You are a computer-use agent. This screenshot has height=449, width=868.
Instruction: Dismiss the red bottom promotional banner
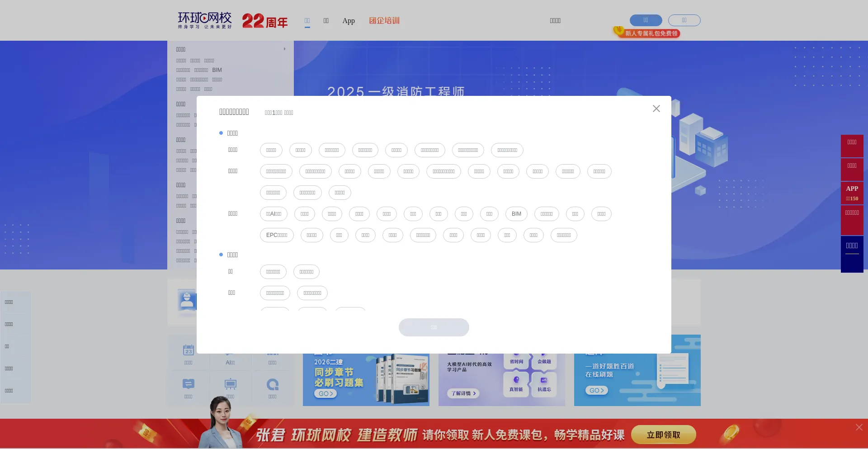click(859, 427)
